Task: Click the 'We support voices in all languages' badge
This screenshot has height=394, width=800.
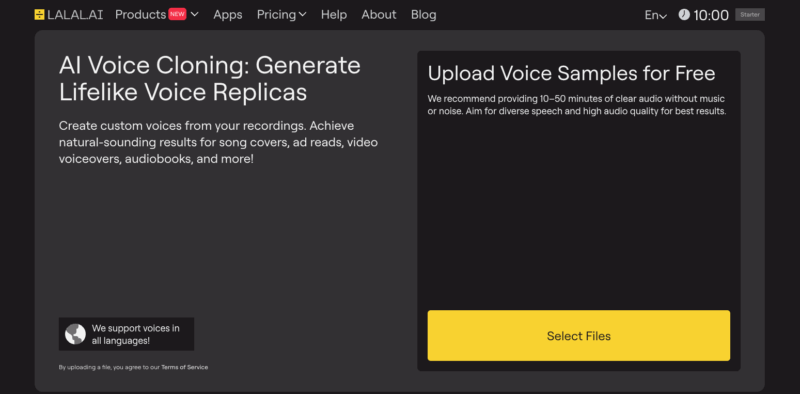Action: 126,334
